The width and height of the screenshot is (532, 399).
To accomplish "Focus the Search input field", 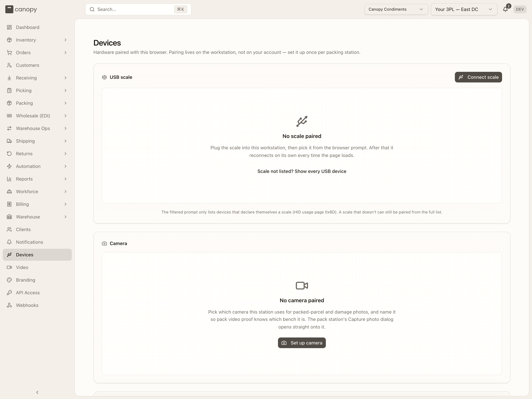I will (138, 9).
